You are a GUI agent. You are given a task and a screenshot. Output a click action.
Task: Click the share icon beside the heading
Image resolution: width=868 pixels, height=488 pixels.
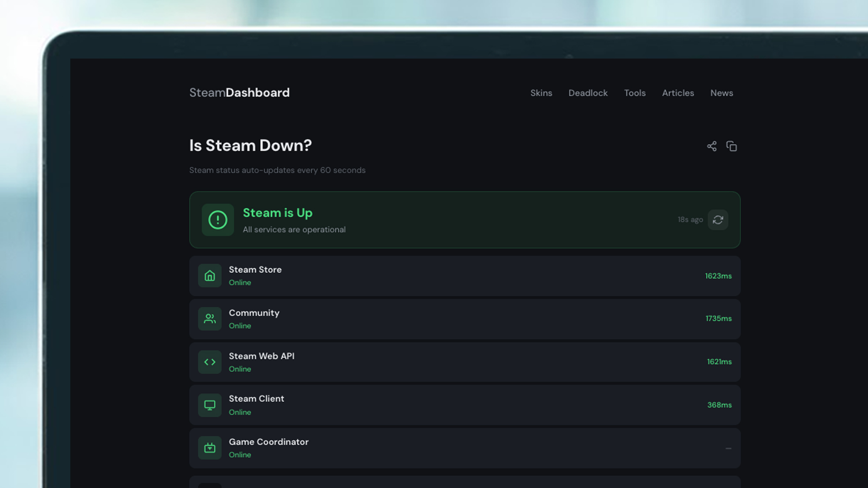(x=712, y=146)
